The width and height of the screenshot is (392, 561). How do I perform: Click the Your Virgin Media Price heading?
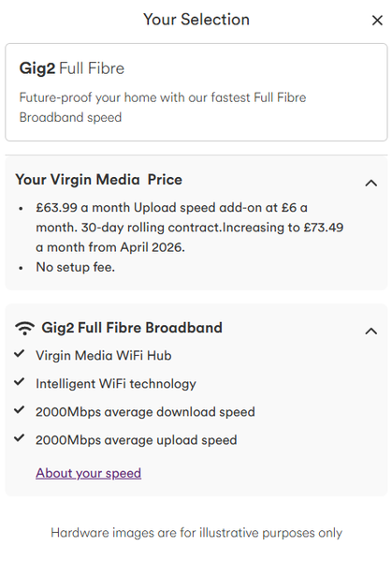(x=98, y=180)
